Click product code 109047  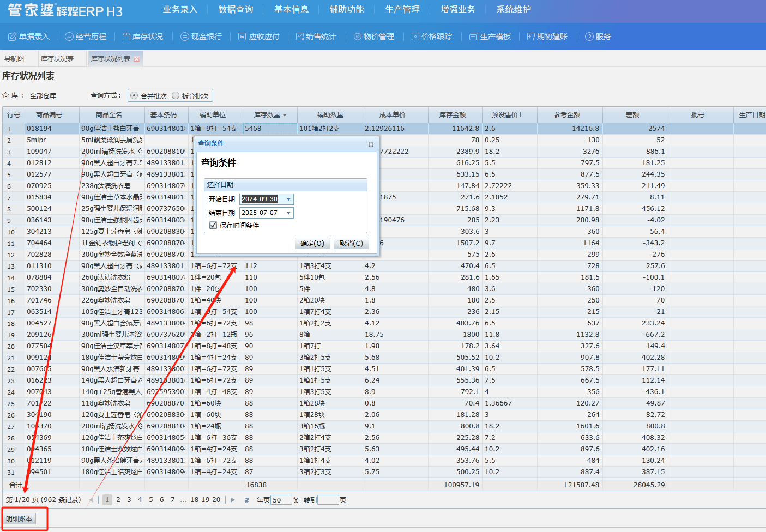[x=39, y=152]
